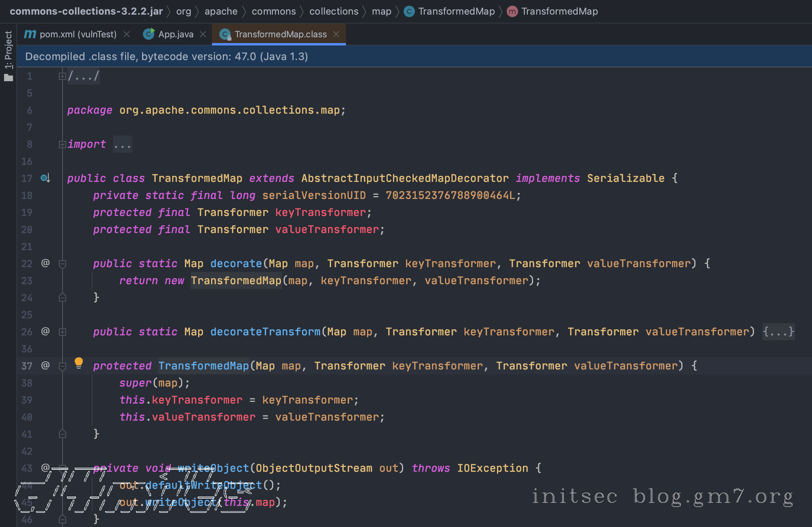Image resolution: width=812 pixels, height=527 pixels.
Task: Close the App.java tab
Action: pyautogui.click(x=203, y=34)
